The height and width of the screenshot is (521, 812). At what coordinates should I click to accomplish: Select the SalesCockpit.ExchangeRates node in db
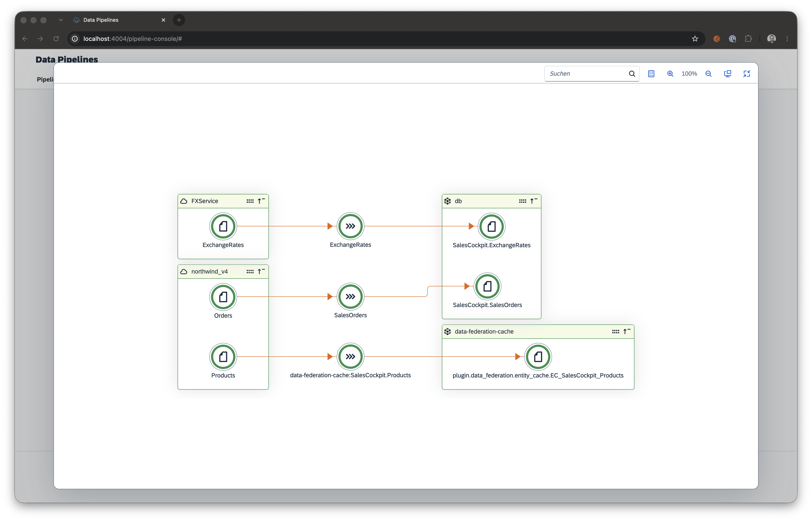(491, 226)
